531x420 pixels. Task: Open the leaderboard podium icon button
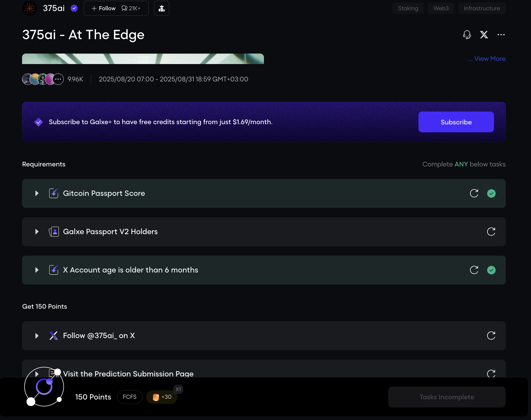tap(162, 8)
